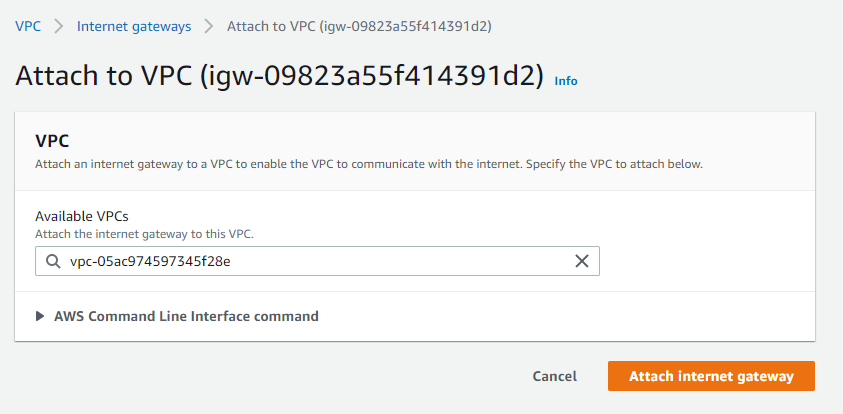Expand the AWS CLI command disclosure triangle

click(x=40, y=316)
